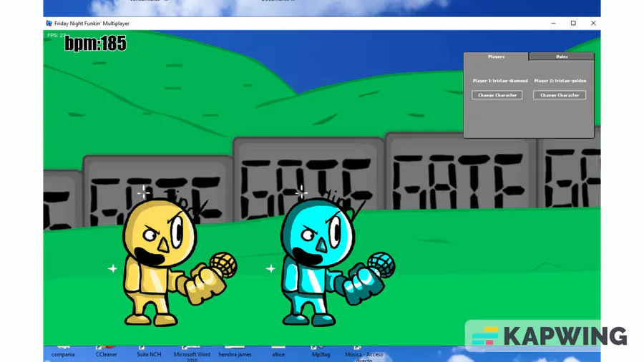Open the hembra james desktop item
The image size is (644, 362).
pos(235,352)
